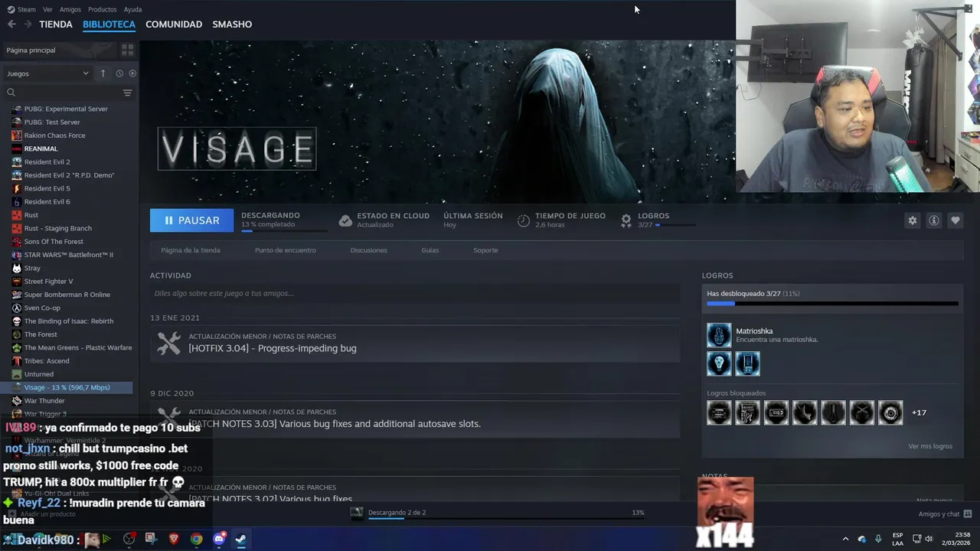Select REANIMAL in library
Image resolution: width=980 pixels, height=551 pixels.
point(41,148)
